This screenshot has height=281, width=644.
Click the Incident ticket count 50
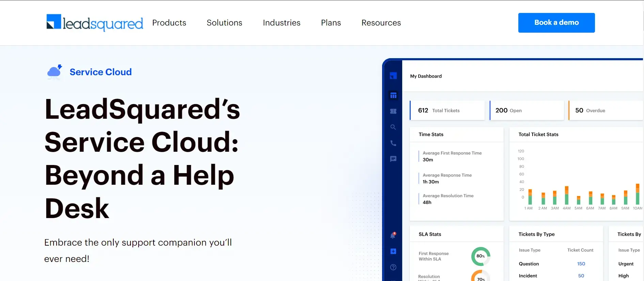tap(581, 276)
